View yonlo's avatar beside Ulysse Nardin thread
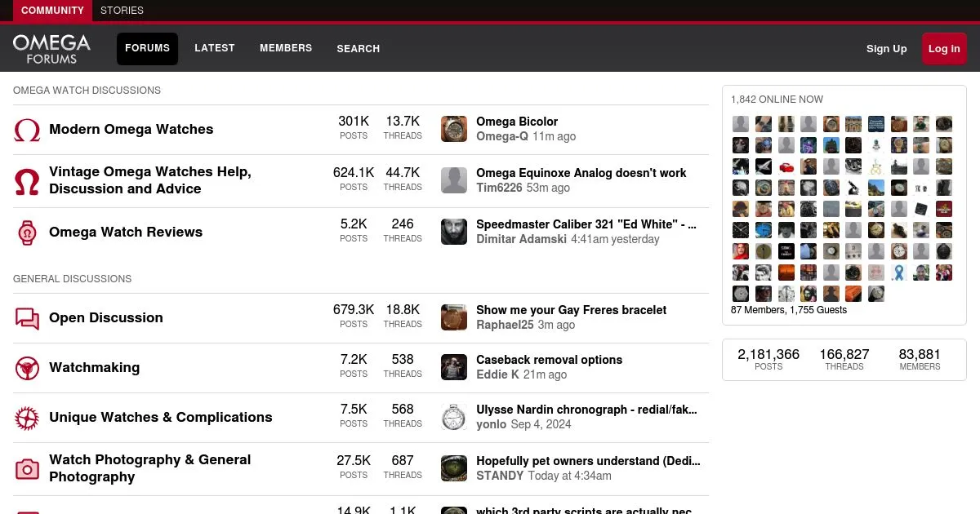Screen dimensions: 980x514 [454, 418]
